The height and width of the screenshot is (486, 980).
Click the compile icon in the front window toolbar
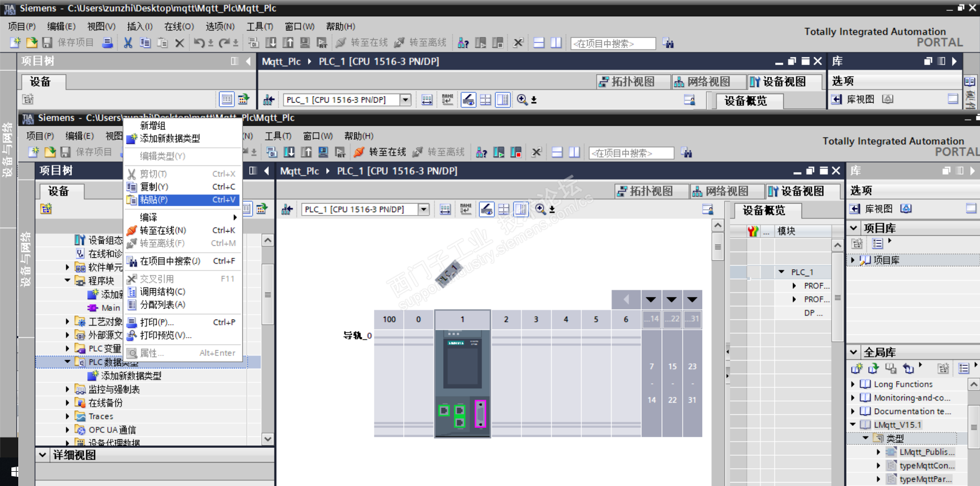(x=272, y=152)
